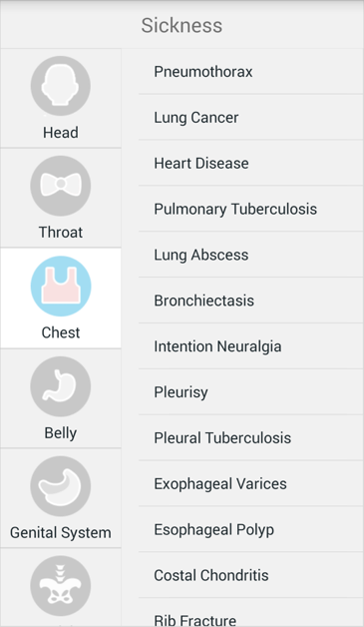Open the Rib Fracture entry
Viewport: 364px width, 627px height.
tap(251, 613)
